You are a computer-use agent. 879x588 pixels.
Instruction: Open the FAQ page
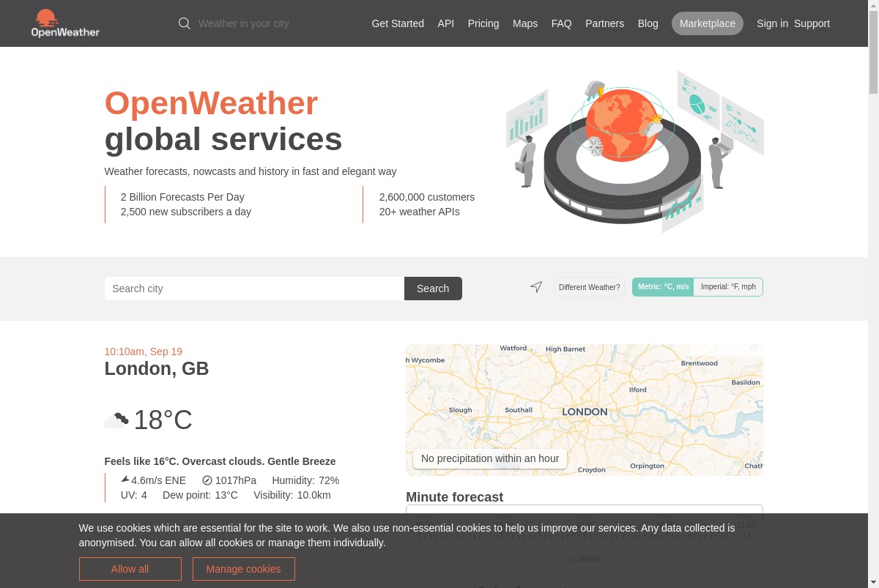[562, 23]
